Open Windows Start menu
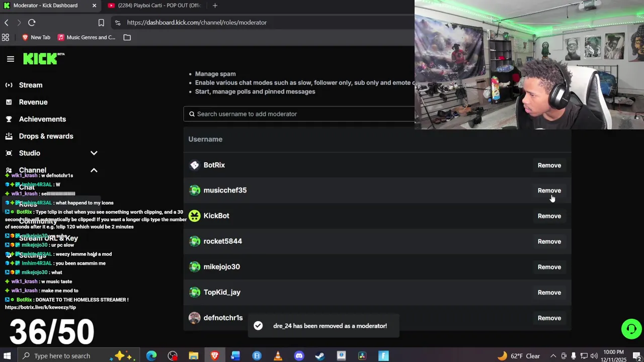644x362 pixels. click(x=7, y=356)
